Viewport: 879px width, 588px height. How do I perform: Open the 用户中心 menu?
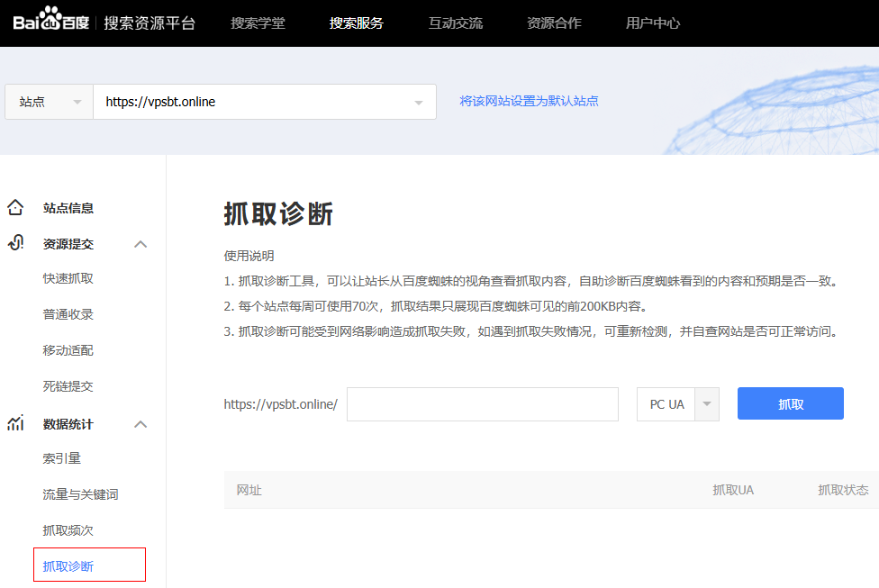tap(653, 23)
